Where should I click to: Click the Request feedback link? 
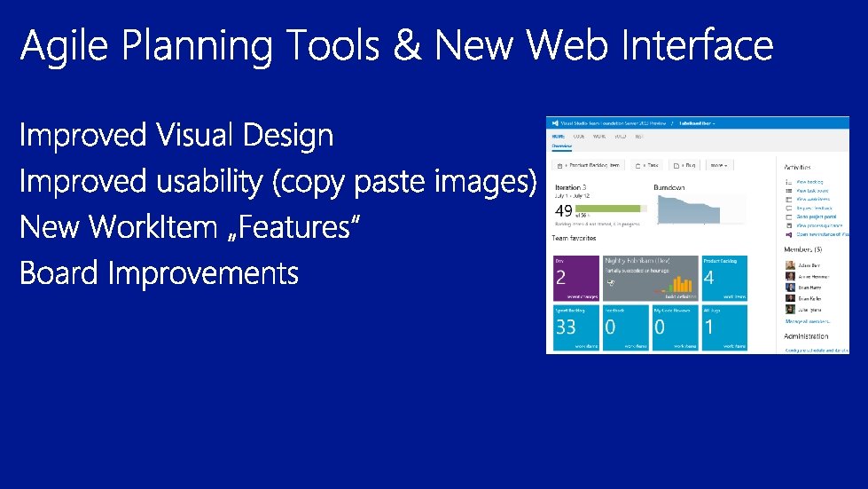click(814, 209)
